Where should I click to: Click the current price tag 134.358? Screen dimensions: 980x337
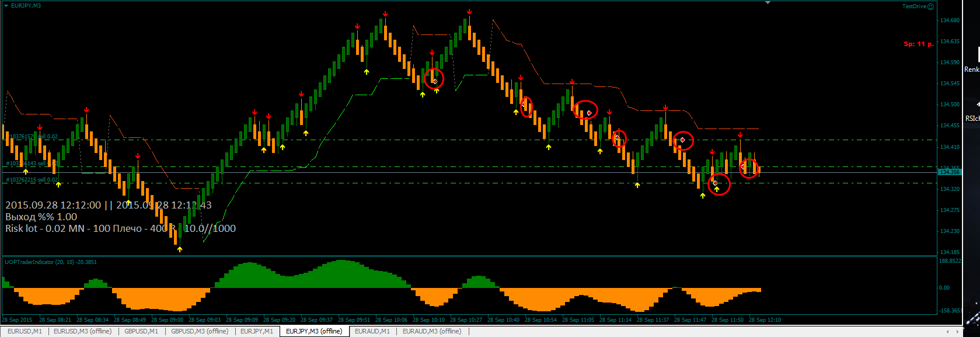tap(949, 172)
